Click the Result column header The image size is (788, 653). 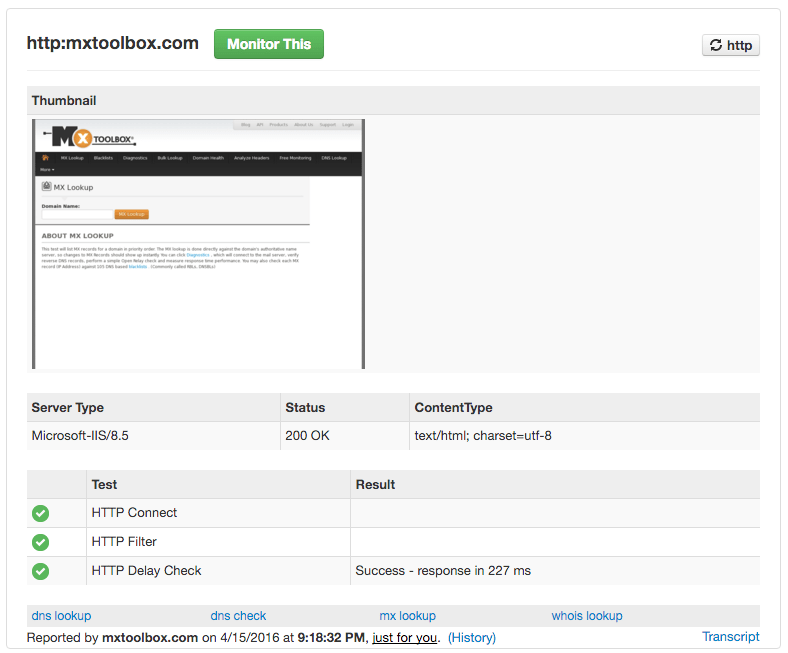555,485
